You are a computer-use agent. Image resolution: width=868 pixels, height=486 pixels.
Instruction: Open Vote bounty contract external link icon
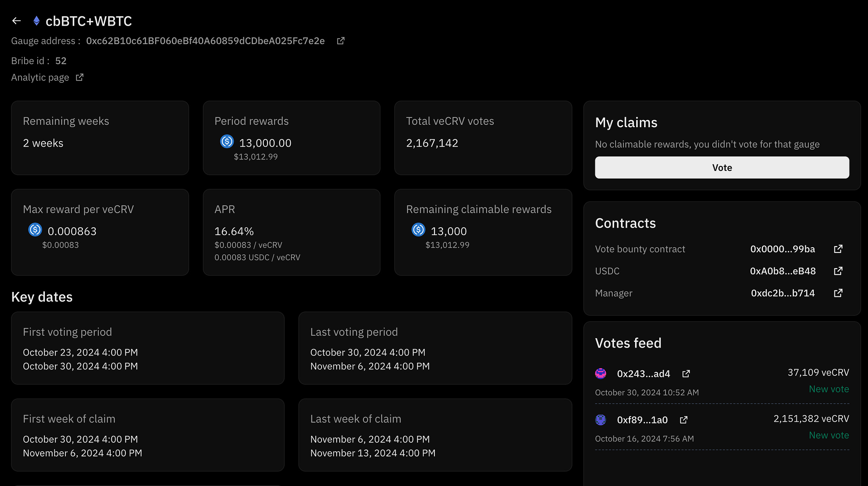click(838, 249)
